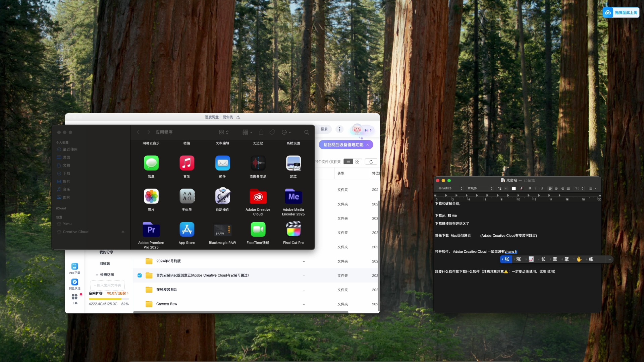Open Finder's group-by dropdown
This screenshot has width=644, height=362.
point(248,132)
